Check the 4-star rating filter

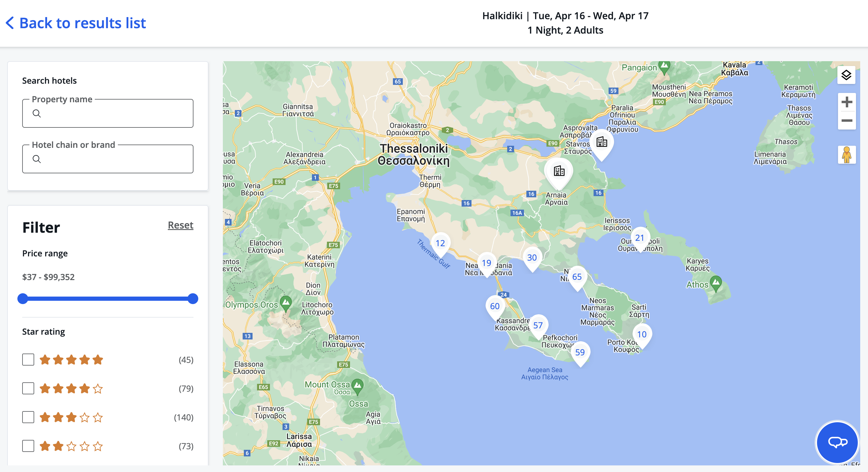click(28, 388)
